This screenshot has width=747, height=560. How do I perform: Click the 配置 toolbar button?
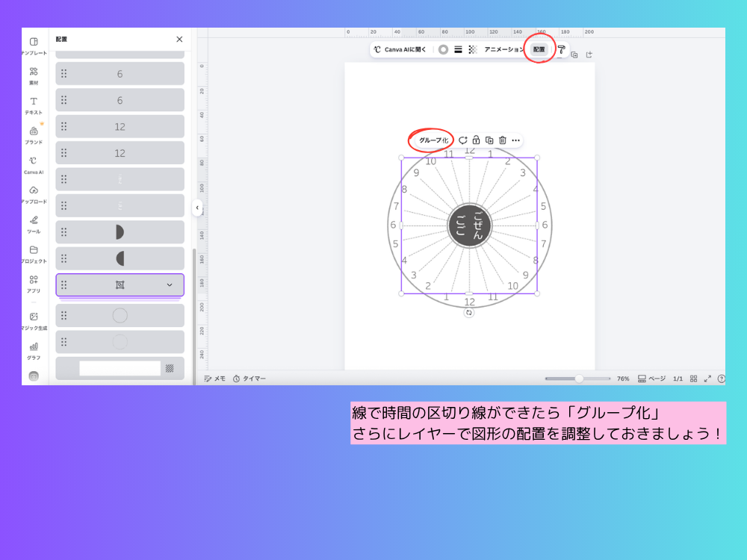click(539, 49)
